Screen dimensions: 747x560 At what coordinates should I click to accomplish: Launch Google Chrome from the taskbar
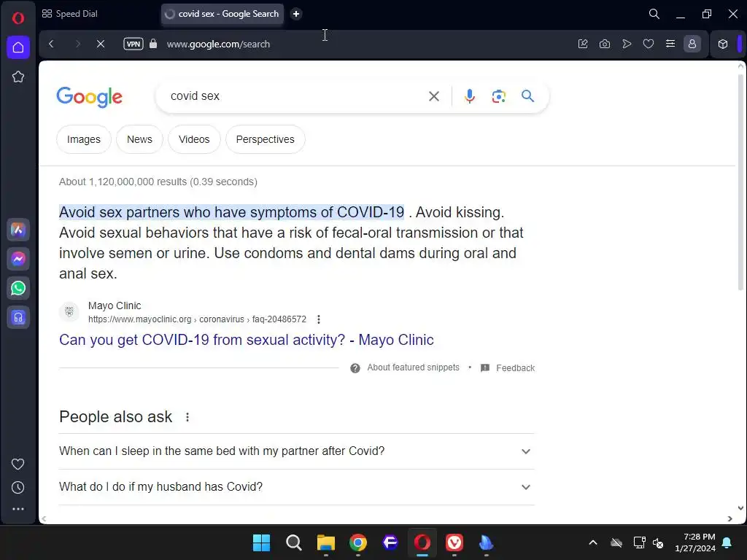(357, 542)
